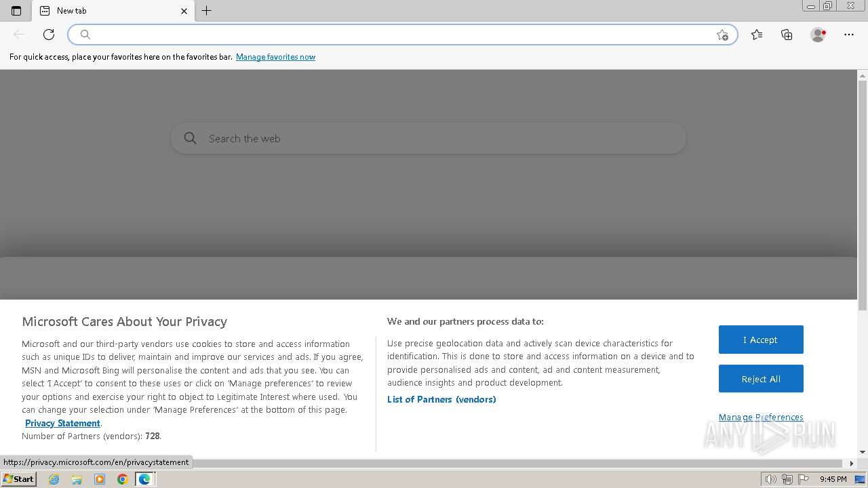This screenshot has width=868, height=488.
Task: Open List of Partners (vendors) link
Action: click(441, 399)
